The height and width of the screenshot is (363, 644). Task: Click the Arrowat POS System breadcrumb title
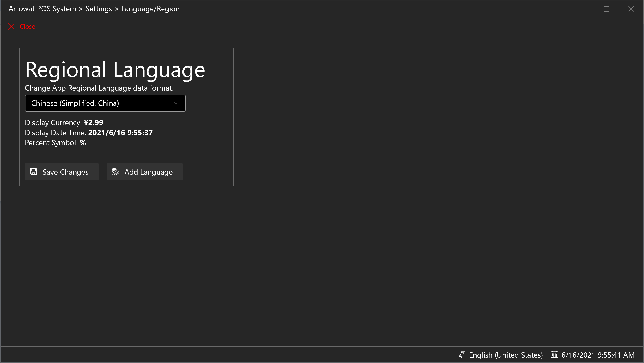point(42,9)
